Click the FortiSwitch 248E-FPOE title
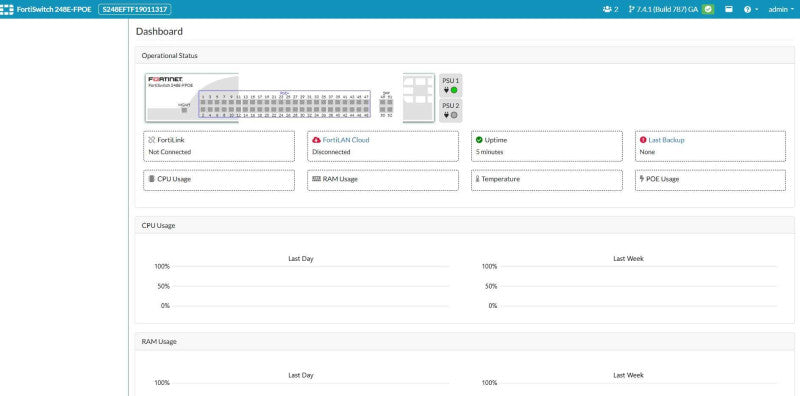This screenshot has height=396, width=800. pyautogui.click(x=54, y=9)
